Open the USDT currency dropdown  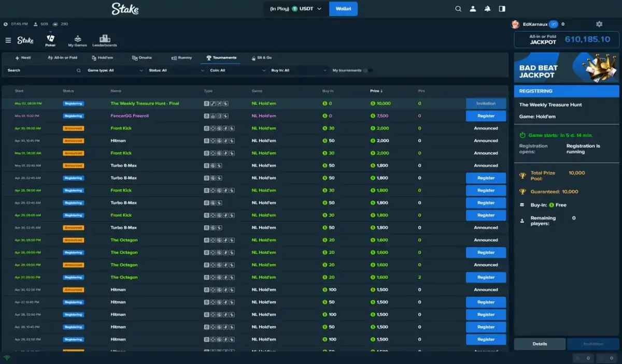click(296, 9)
